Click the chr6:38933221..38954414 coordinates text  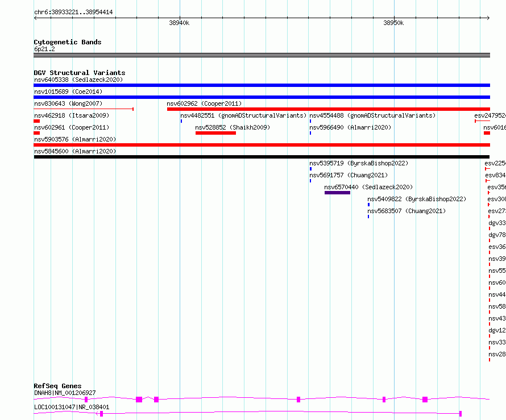[73, 12]
